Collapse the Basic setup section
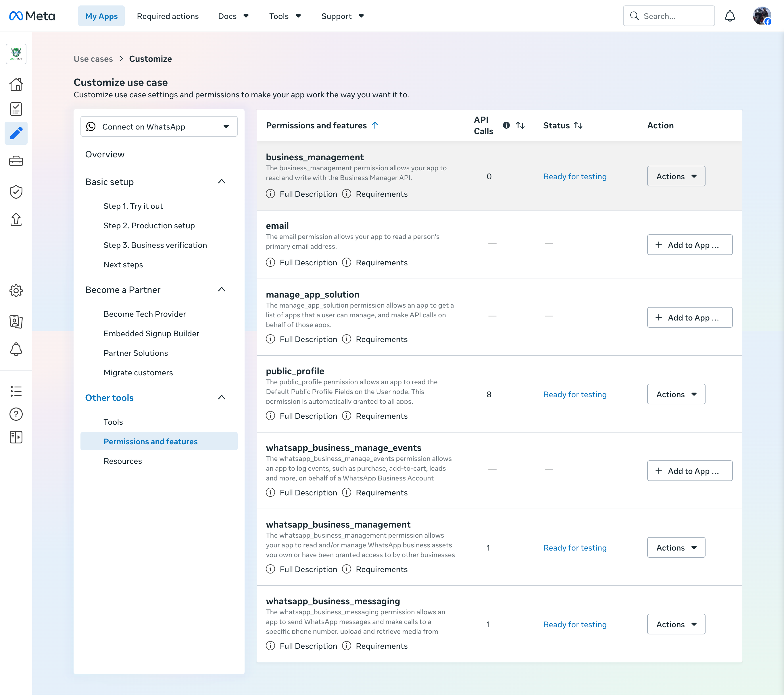This screenshot has height=695, width=784. point(222,182)
